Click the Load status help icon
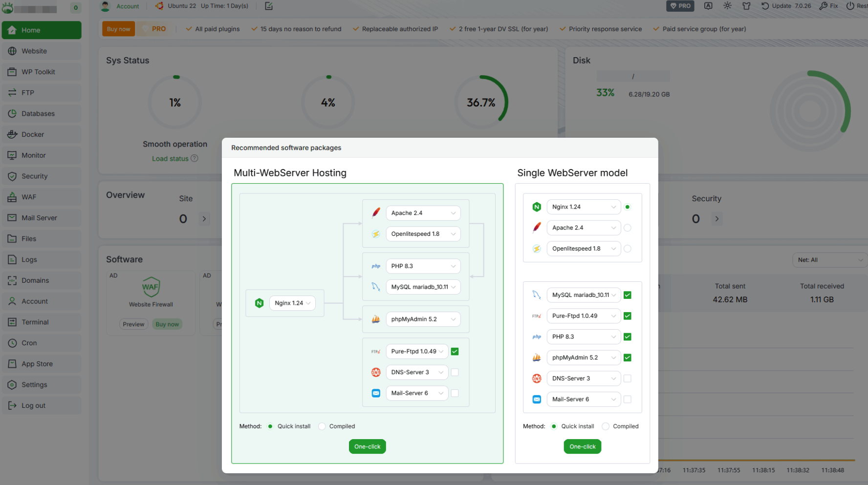Screen dimensions: 868x485 coord(195,158)
